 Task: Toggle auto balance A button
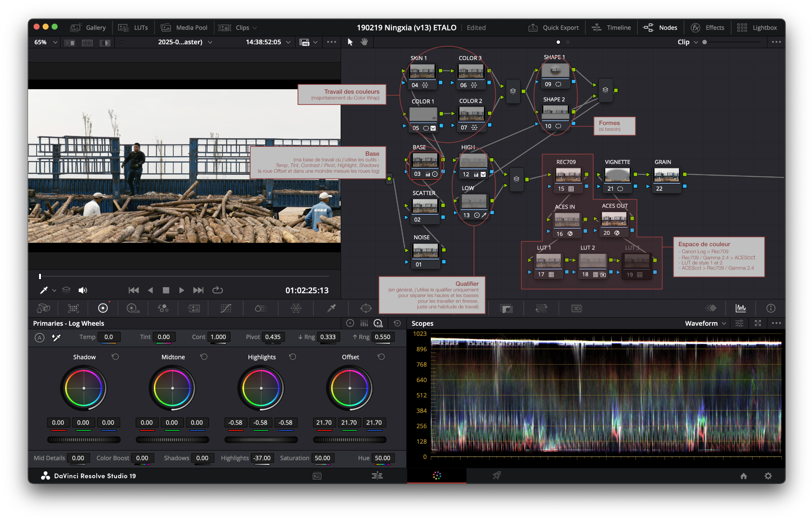tap(39, 337)
